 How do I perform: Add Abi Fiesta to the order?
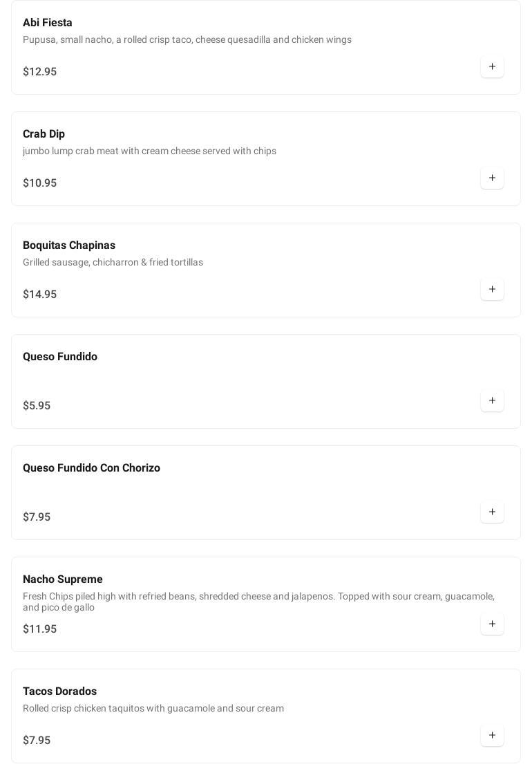(492, 66)
